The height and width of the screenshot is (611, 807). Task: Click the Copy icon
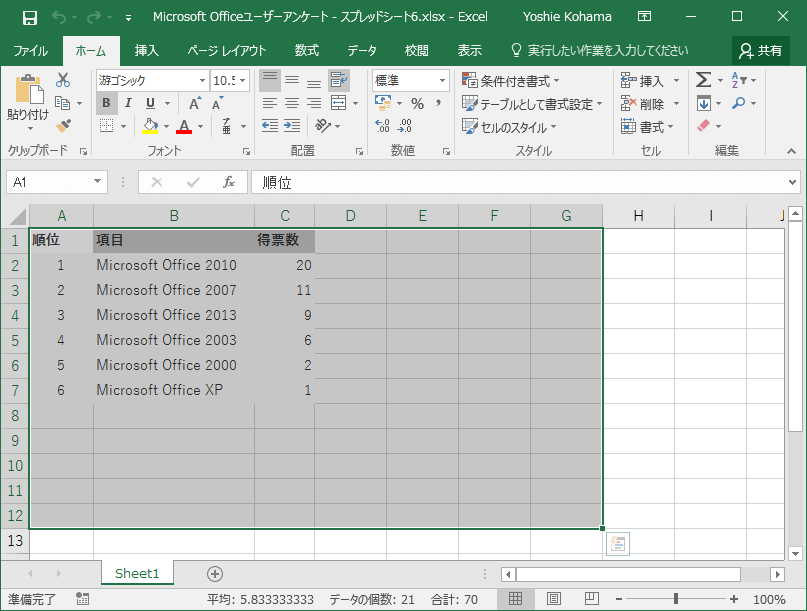click(x=62, y=103)
